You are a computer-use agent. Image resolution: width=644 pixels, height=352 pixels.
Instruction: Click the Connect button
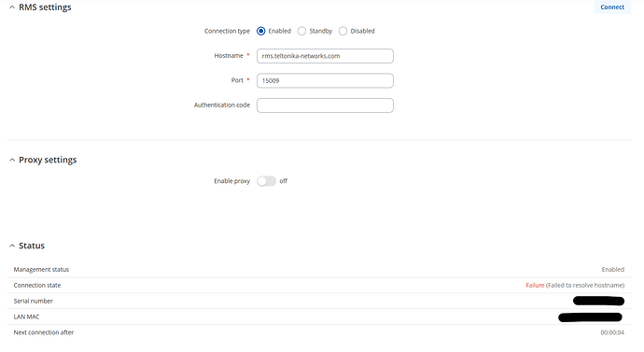pos(612,7)
